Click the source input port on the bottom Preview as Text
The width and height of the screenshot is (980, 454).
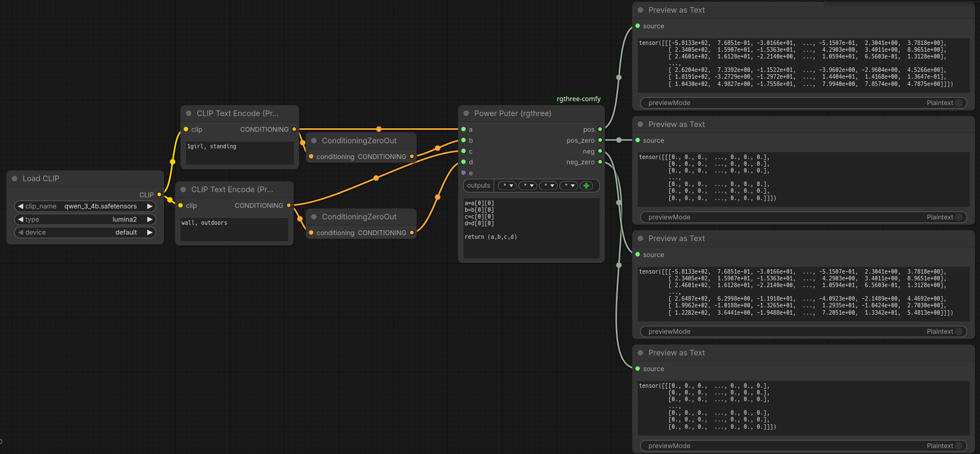point(638,369)
